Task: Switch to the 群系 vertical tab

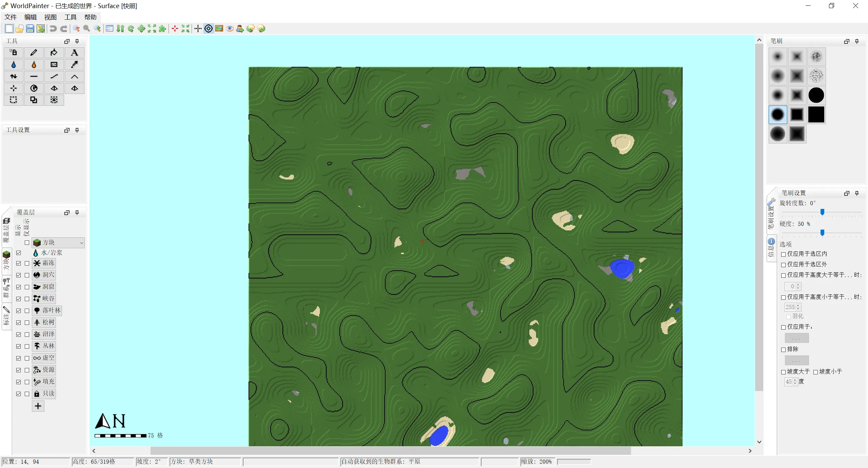Action: pyautogui.click(x=6, y=288)
